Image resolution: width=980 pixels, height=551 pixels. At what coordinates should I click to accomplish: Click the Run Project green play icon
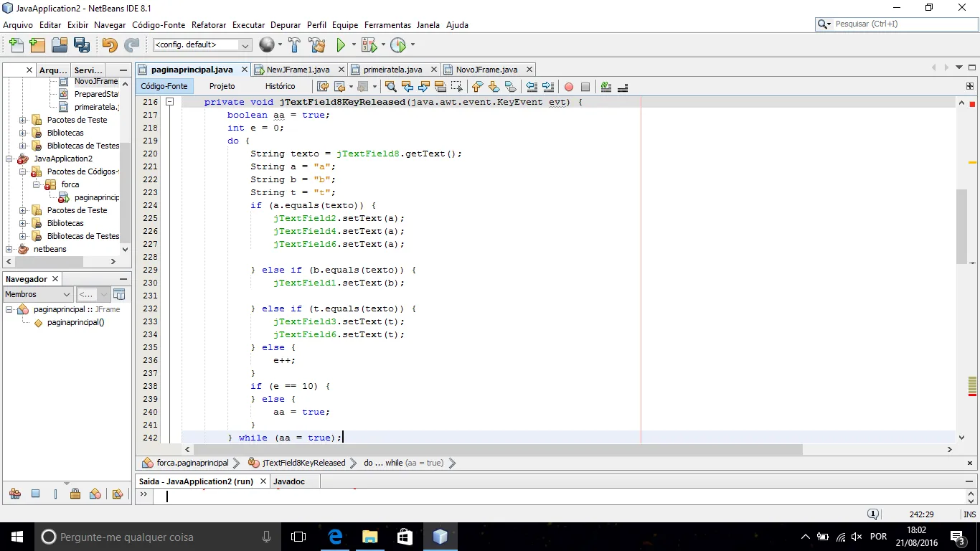[x=341, y=45]
